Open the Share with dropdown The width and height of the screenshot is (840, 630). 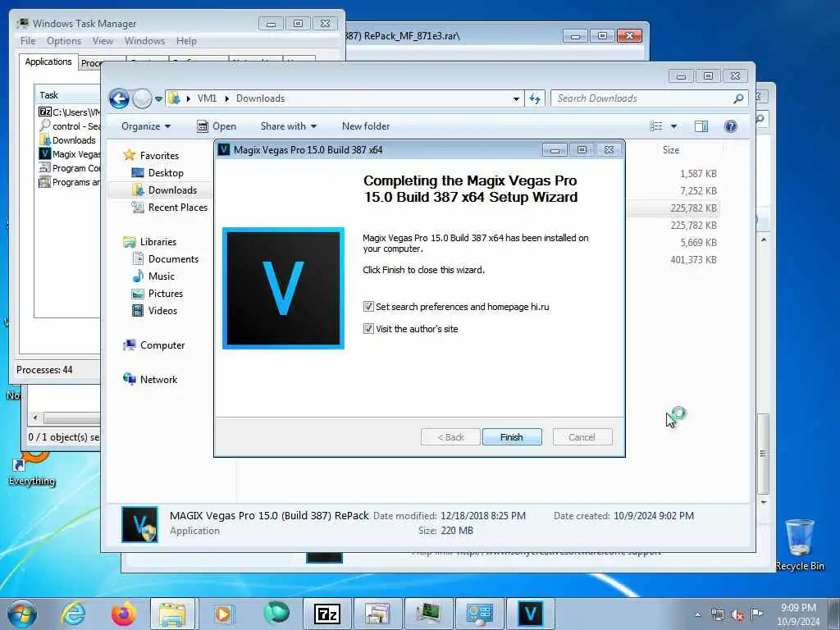(x=288, y=126)
